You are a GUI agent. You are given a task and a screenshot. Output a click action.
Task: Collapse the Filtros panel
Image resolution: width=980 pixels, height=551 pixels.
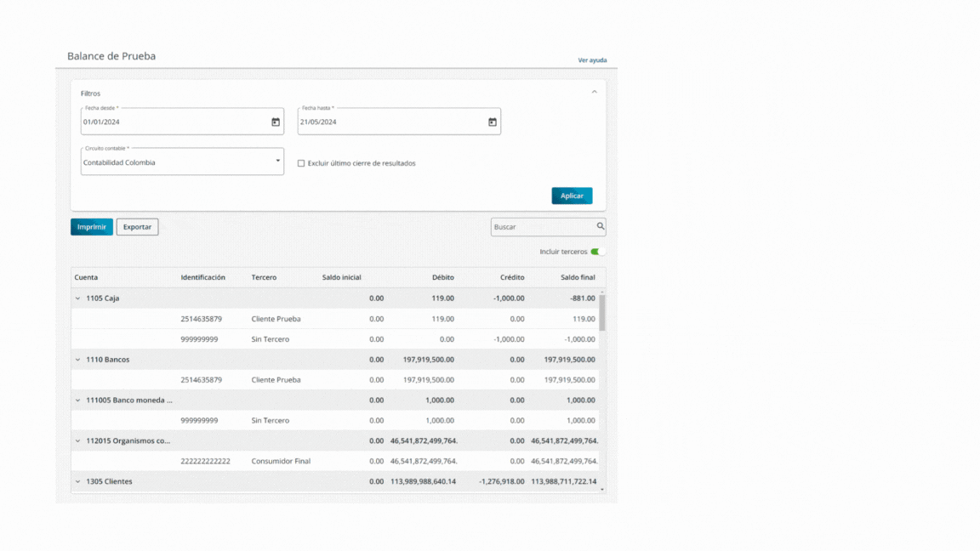pyautogui.click(x=595, y=92)
